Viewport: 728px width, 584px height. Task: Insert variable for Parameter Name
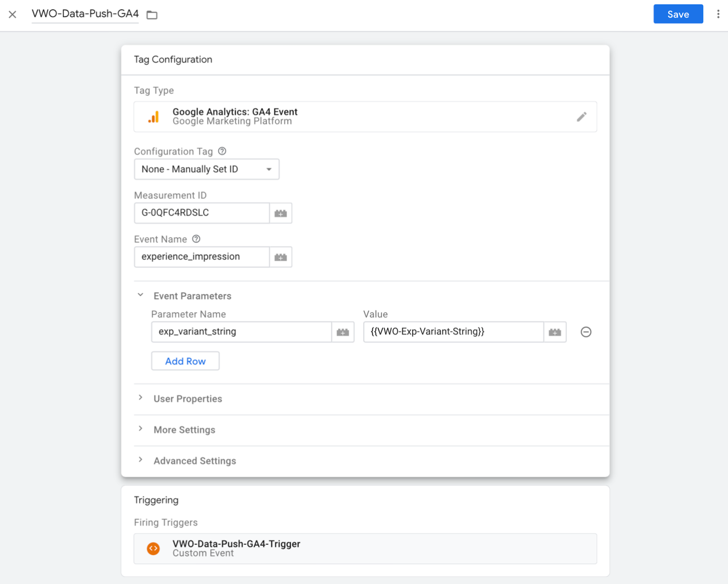pyautogui.click(x=343, y=332)
